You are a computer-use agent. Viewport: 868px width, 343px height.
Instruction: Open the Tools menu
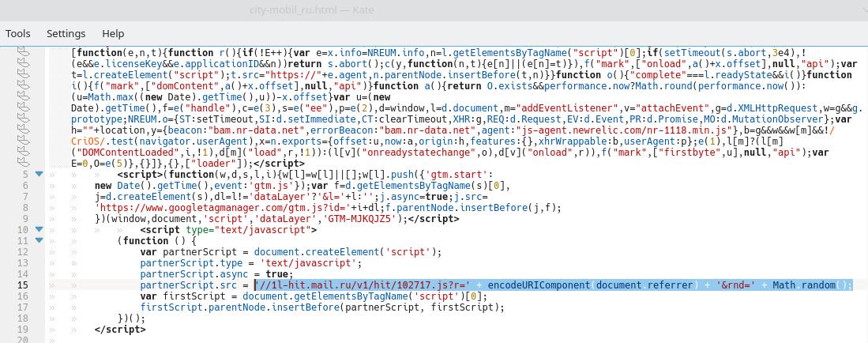(18, 34)
